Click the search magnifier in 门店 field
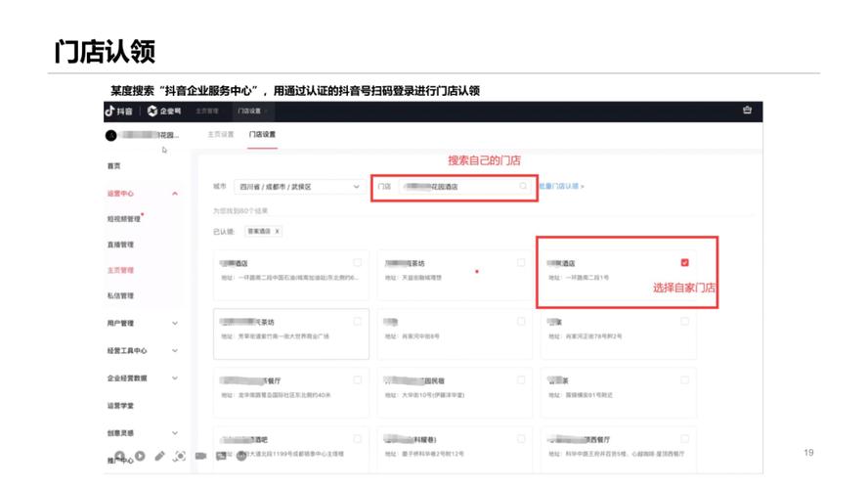The image size is (868, 489). (x=523, y=186)
